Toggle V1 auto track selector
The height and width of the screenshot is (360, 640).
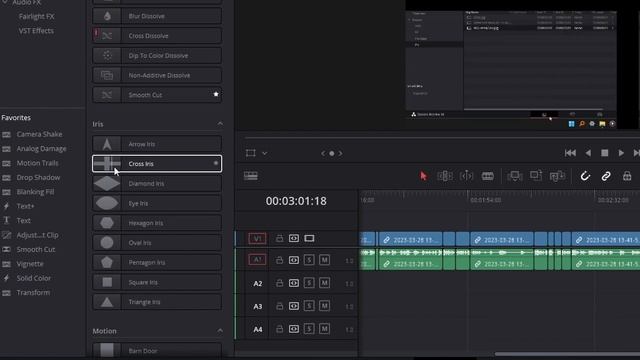(294, 238)
